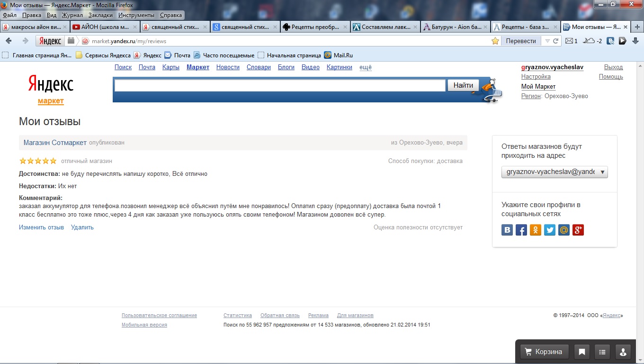Screen dimensions: 644x364
Task: Open the user profile icon in bottom panel
Action: click(x=623, y=352)
